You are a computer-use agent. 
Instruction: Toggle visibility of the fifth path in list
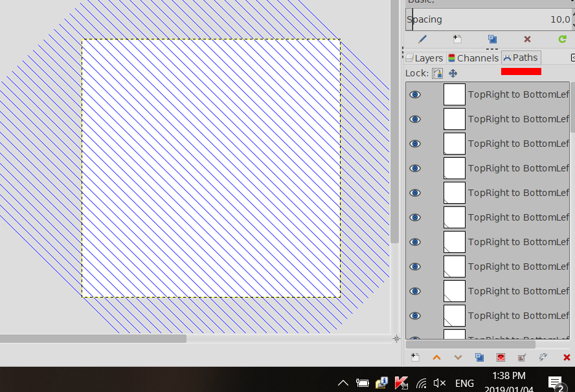415,193
